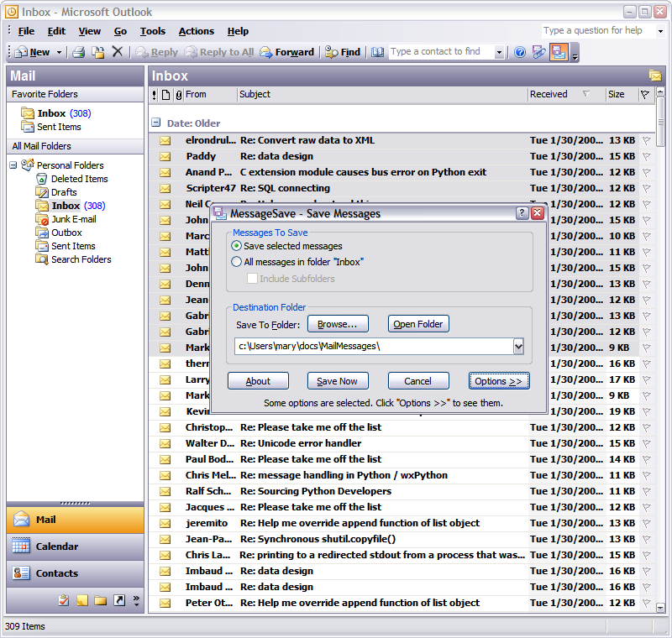
Task: Open Notes from the navigation pane icons
Action: 82,600
